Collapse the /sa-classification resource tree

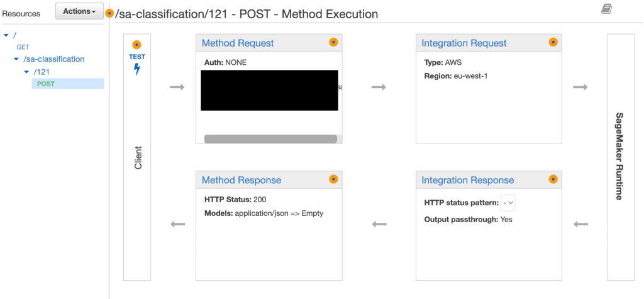(x=17, y=59)
